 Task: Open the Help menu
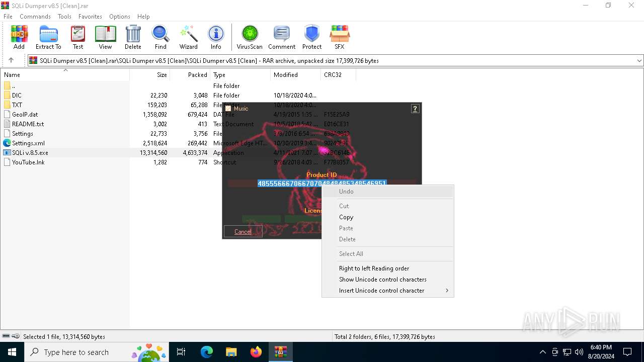tap(143, 17)
